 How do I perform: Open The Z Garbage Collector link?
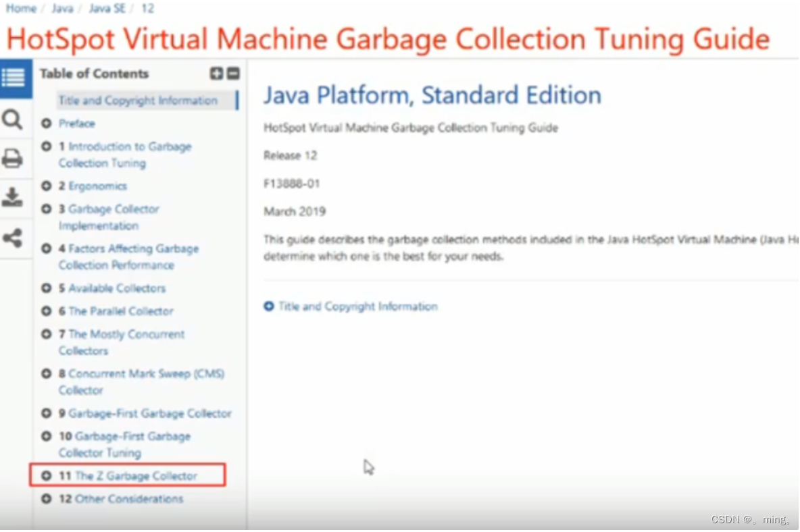(136, 476)
